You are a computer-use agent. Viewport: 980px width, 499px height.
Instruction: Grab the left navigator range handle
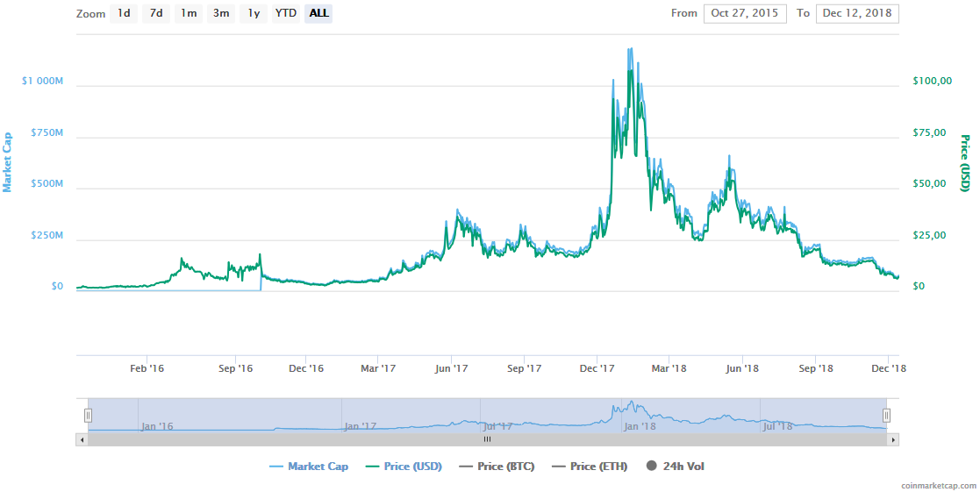88,416
